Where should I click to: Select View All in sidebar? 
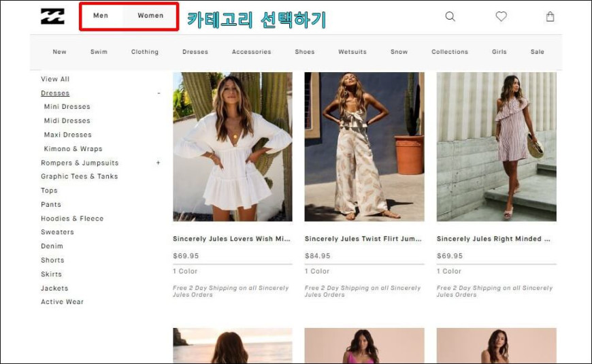pyautogui.click(x=55, y=79)
